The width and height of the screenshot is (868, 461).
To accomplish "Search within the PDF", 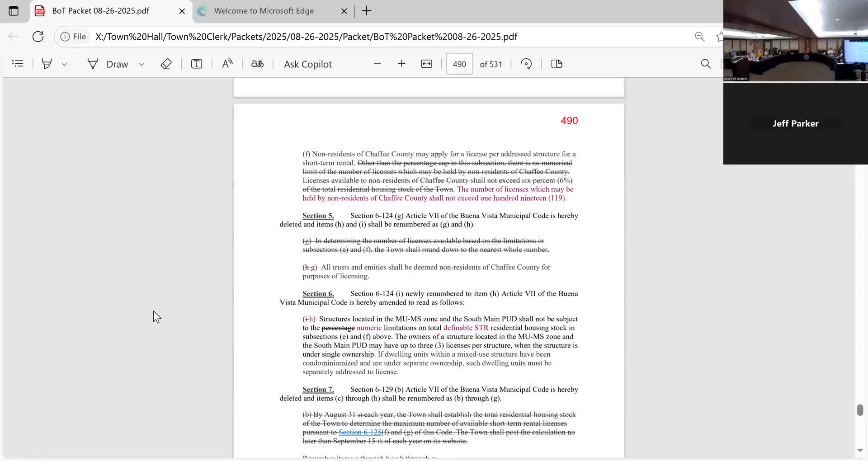I will (x=706, y=64).
